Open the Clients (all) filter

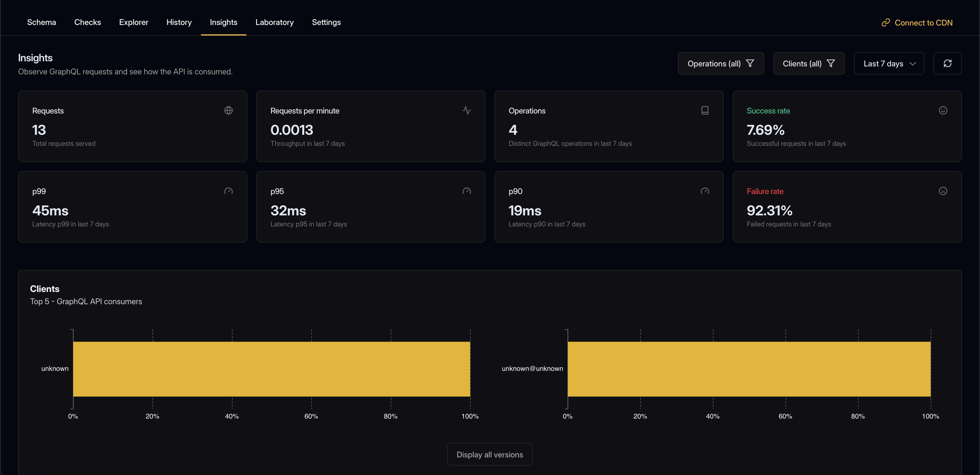point(809,63)
